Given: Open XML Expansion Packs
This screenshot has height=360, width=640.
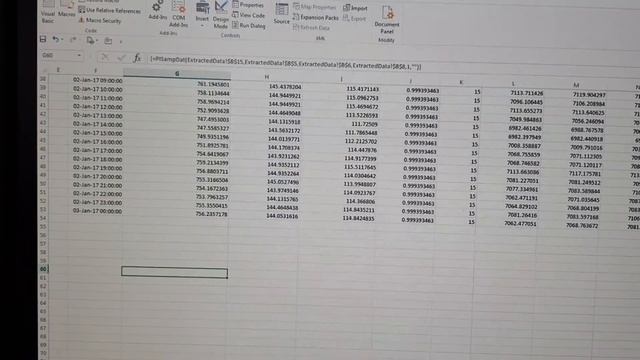Looking at the screenshot, I should tap(316, 18).
